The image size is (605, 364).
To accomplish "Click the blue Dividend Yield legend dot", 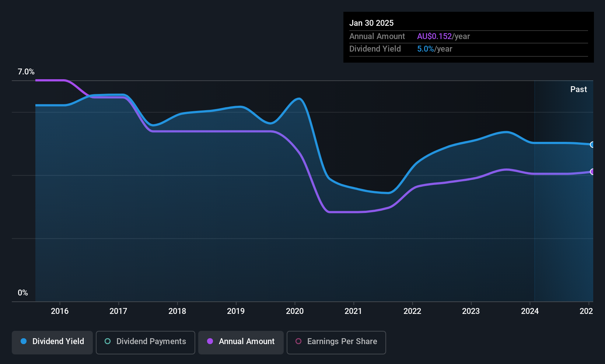I will [24, 341].
